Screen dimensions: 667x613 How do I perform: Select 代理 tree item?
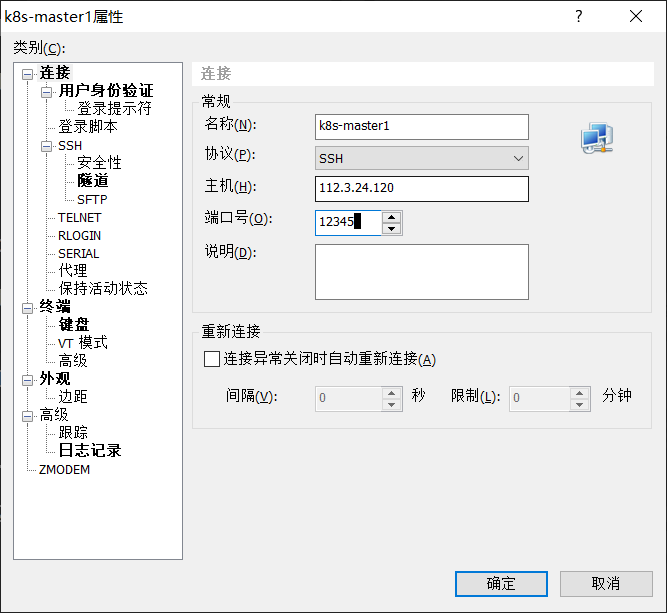[73, 270]
